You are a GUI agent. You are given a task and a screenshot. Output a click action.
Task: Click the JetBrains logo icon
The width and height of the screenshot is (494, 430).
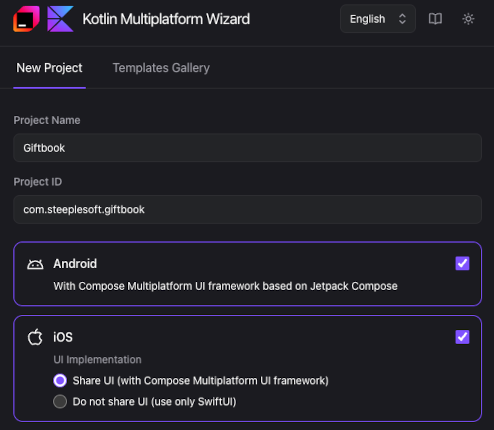pos(26,19)
